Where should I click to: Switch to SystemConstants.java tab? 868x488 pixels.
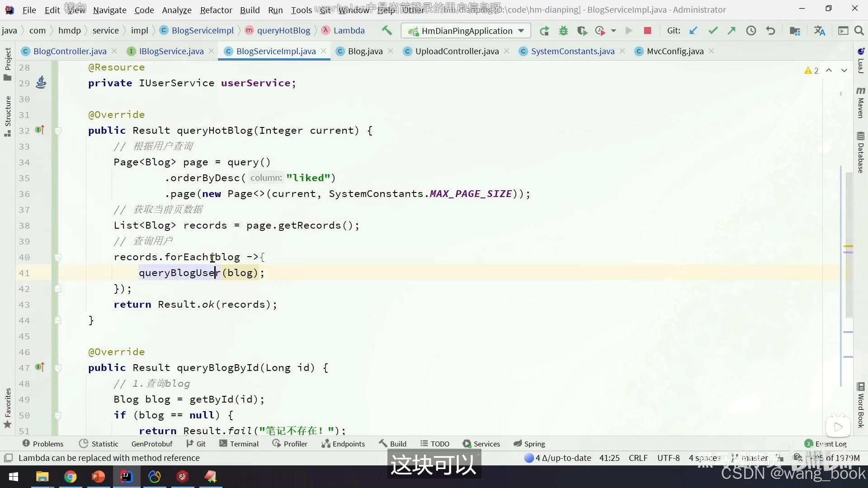click(572, 51)
